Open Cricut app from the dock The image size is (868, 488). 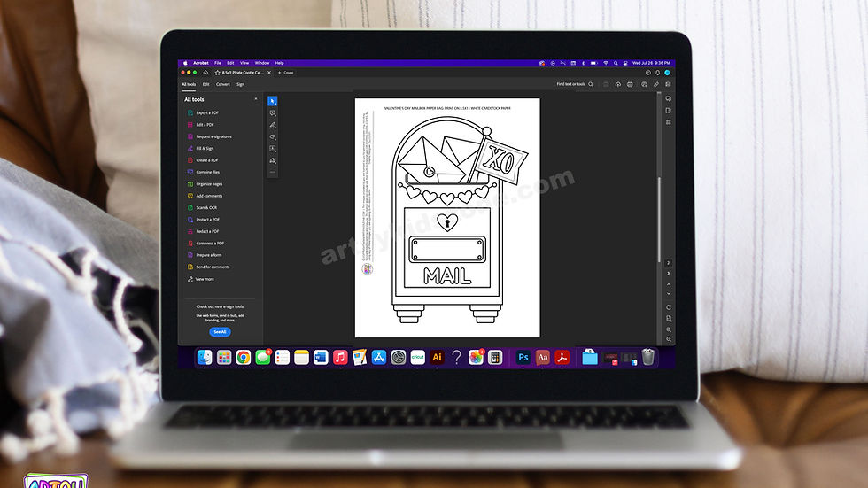pos(417,358)
